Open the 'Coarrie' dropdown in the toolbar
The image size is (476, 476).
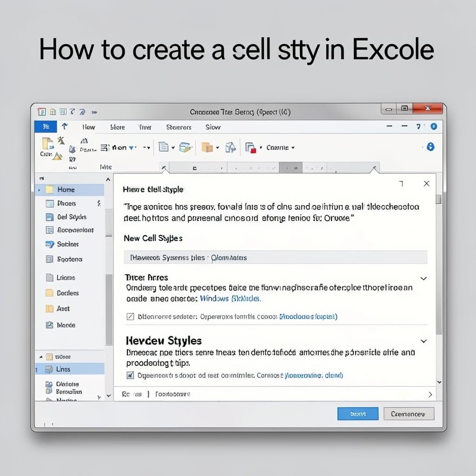click(280, 147)
